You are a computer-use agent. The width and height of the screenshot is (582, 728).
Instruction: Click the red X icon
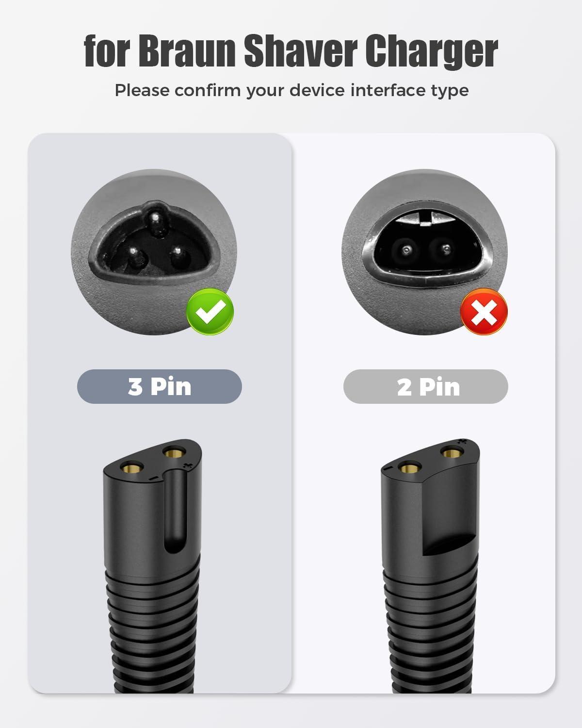484,311
